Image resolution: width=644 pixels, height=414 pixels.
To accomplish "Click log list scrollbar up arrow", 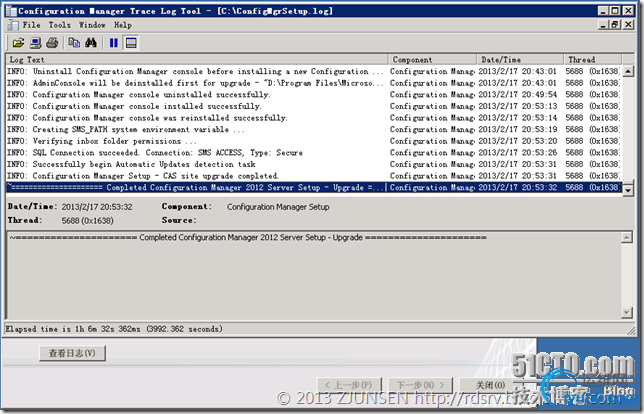I will coord(628,71).
